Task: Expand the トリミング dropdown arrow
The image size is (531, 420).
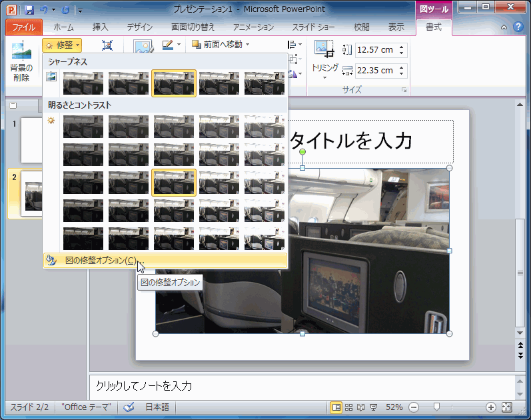Action: pos(324,77)
